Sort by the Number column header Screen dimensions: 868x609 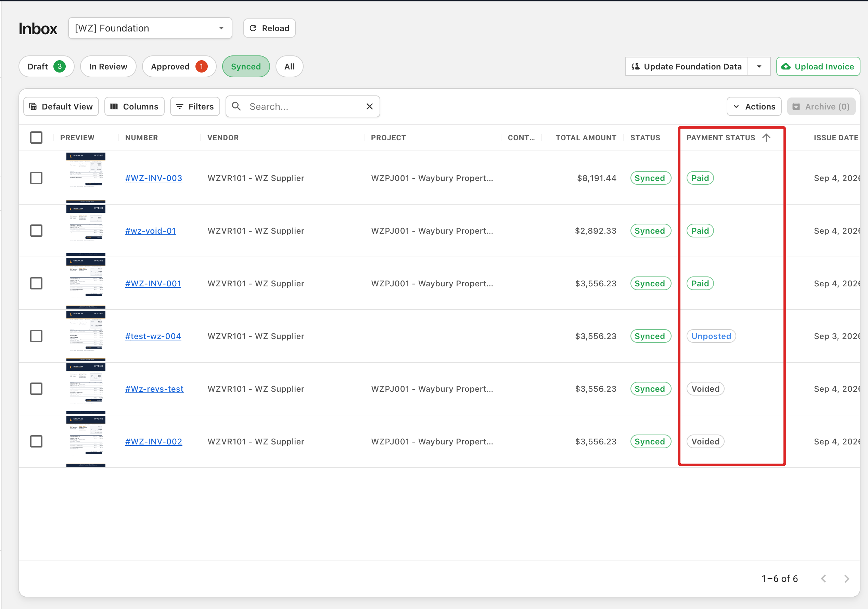tap(141, 138)
